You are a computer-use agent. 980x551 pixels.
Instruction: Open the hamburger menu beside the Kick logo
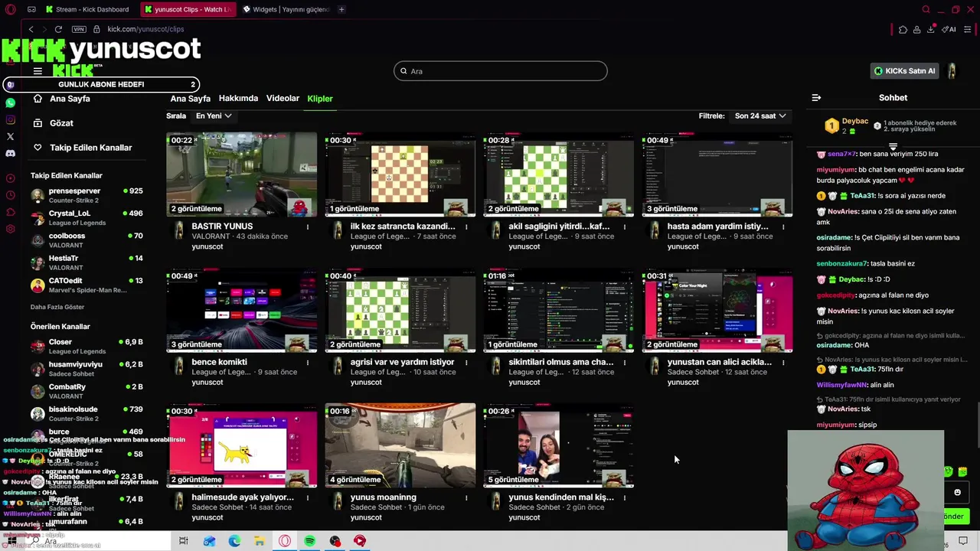pos(38,71)
